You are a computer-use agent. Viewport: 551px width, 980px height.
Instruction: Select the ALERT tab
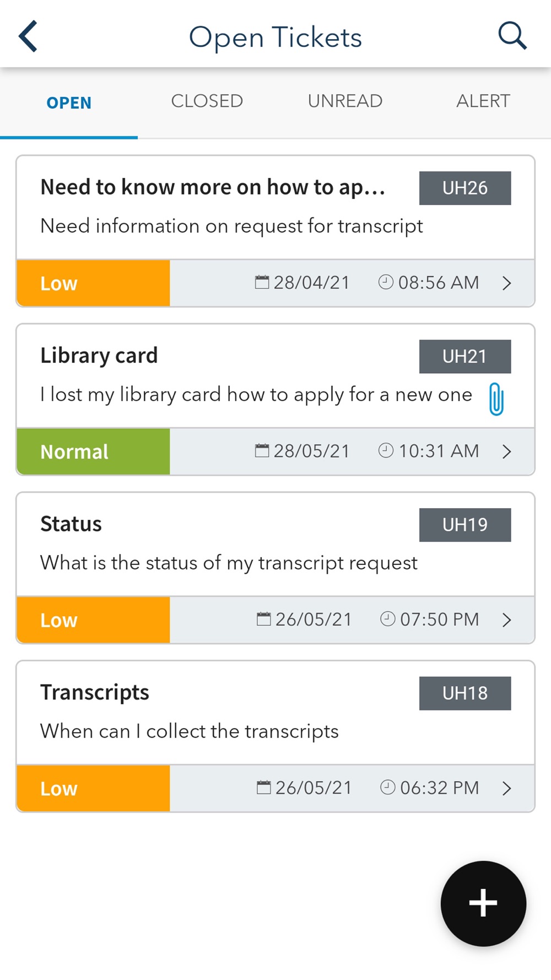point(483,101)
